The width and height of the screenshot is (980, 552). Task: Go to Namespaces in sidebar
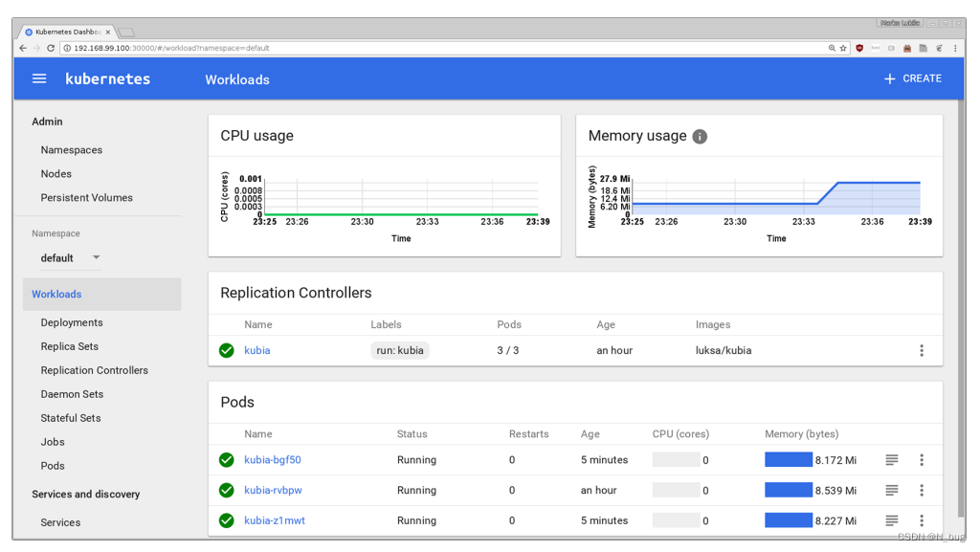(71, 150)
